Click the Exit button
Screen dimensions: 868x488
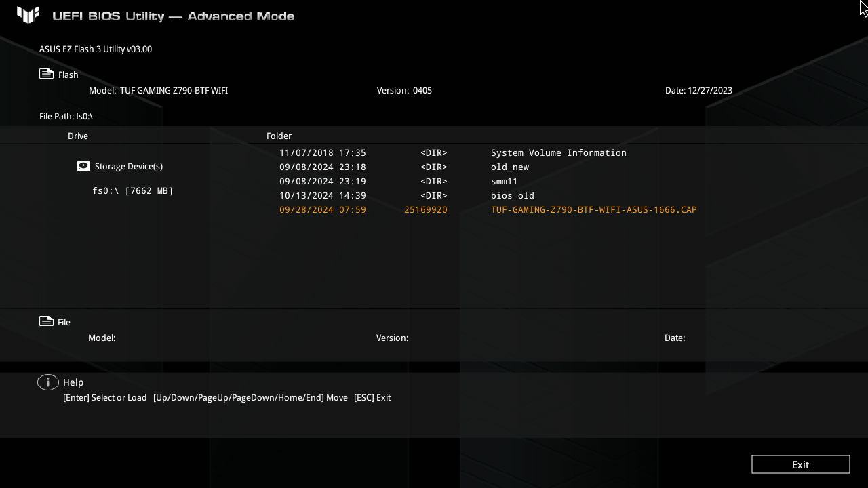click(800, 464)
